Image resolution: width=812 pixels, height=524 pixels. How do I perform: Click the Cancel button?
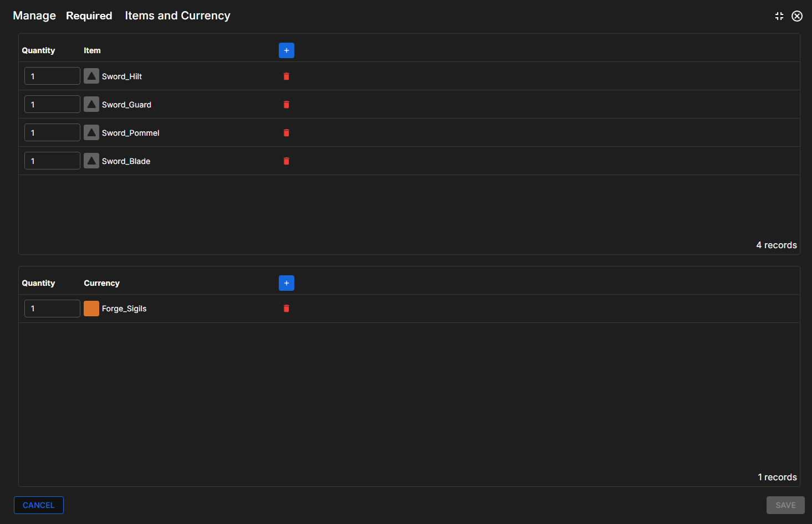click(39, 505)
